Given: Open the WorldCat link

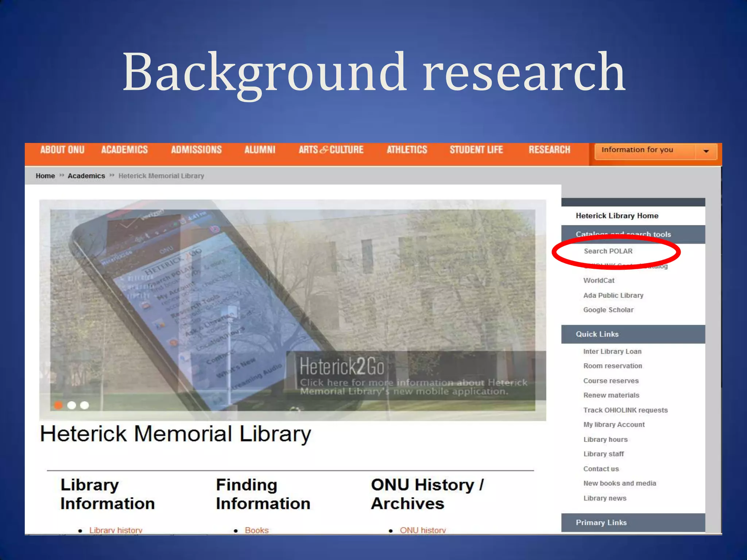Looking at the screenshot, I should pos(599,280).
